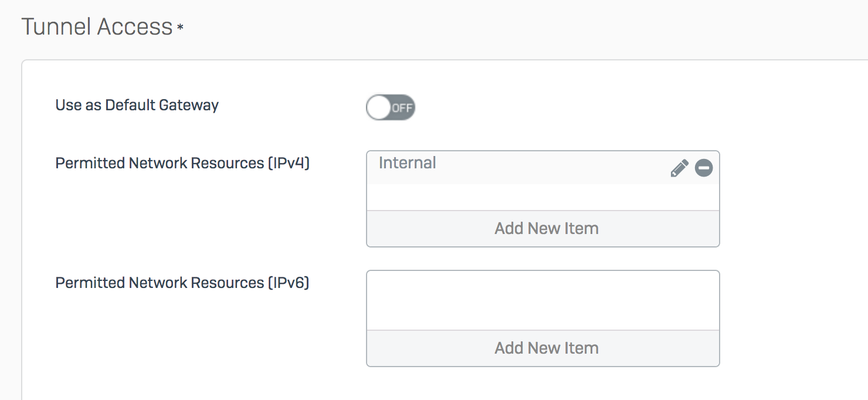Remove the Internal entry using minus icon

click(704, 168)
